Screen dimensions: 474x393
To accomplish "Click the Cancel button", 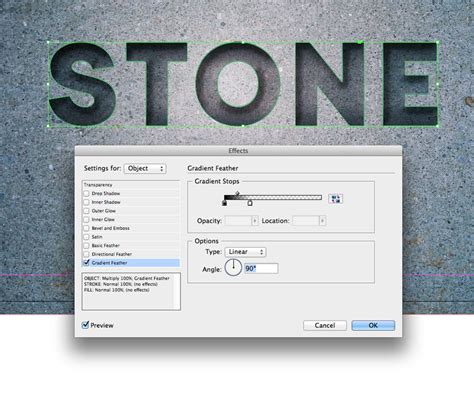I will [325, 325].
